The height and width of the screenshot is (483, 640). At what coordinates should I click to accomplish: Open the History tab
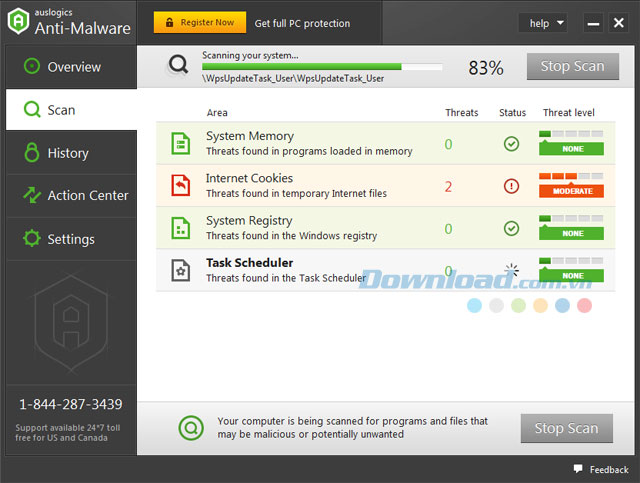[71, 153]
